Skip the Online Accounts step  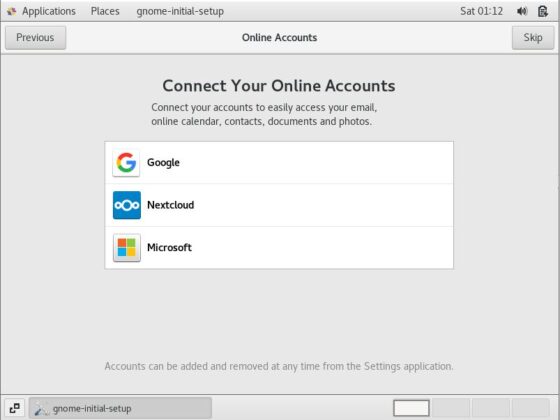533,38
